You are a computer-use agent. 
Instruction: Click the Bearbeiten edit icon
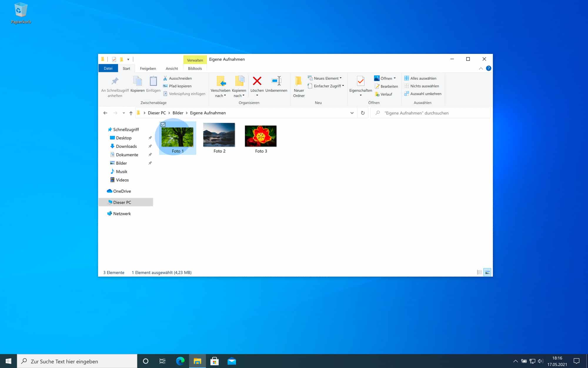377,86
